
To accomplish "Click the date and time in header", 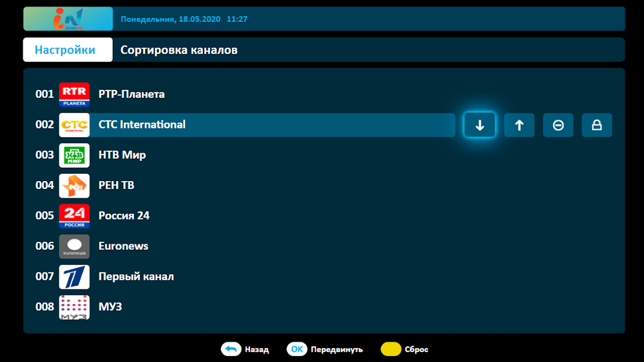I will [x=184, y=19].
